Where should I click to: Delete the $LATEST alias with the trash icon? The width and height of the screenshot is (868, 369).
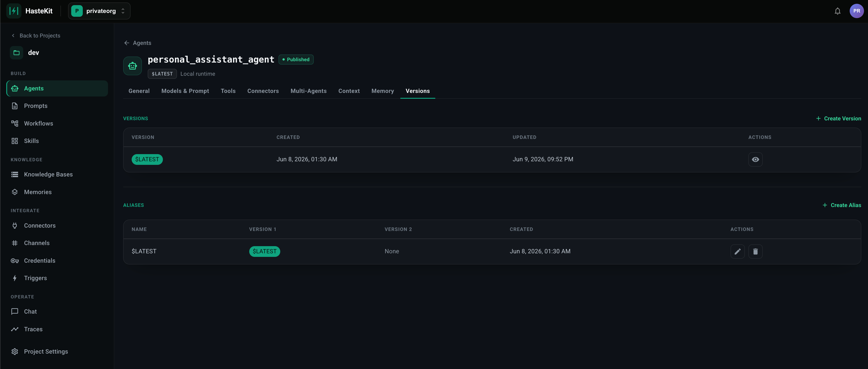[755, 251]
